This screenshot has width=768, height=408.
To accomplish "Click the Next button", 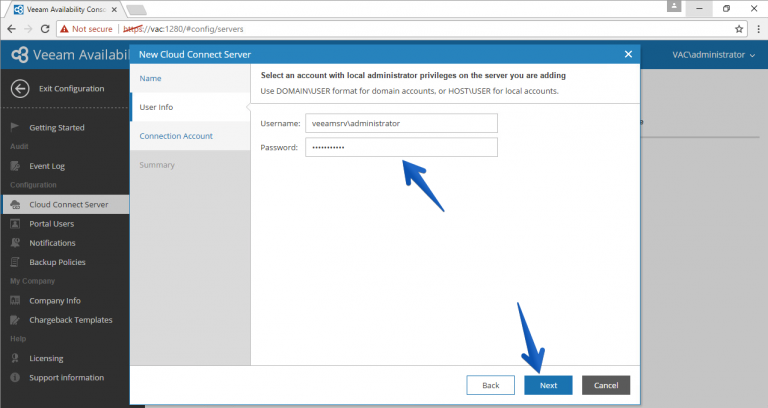I will tap(548, 385).
